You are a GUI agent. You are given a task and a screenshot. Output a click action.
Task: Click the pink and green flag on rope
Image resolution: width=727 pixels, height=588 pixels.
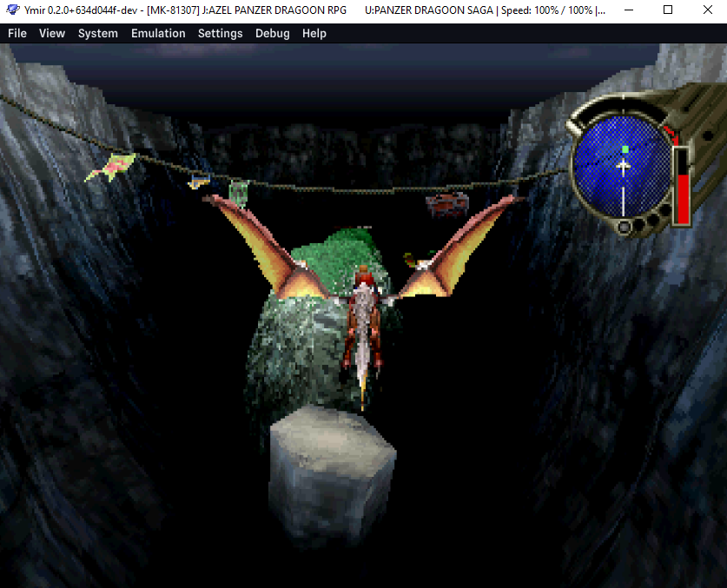111,167
